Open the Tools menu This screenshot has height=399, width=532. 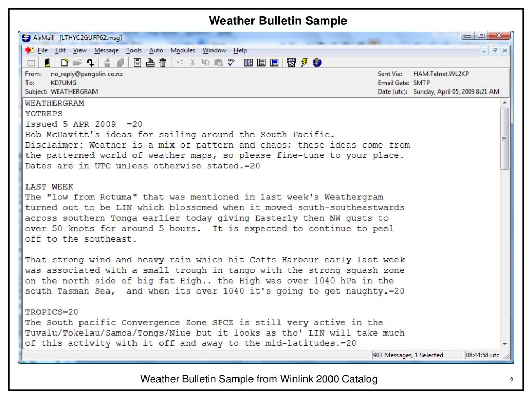click(x=134, y=50)
